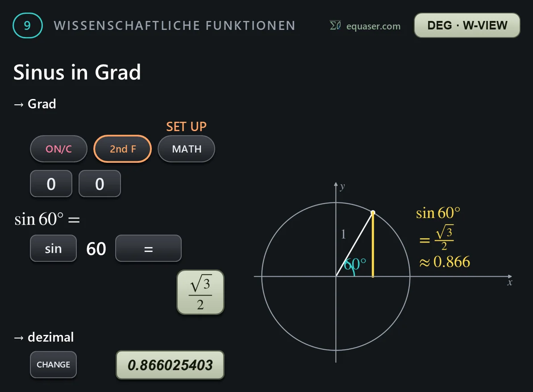This screenshot has height=392, width=533.
Task: Click the equals key
Action: tap(149, 248)
